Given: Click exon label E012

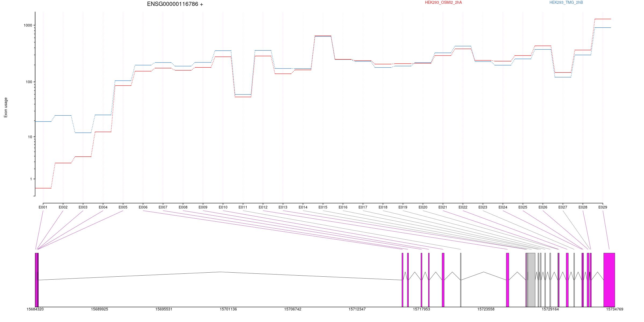Looking at the screenshot, I should 263,207.
